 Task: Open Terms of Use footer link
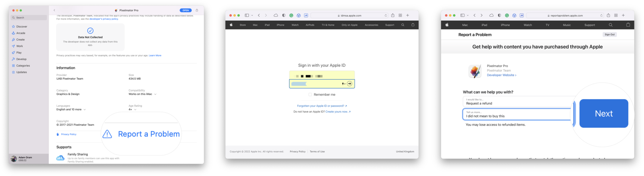point(317,152)
